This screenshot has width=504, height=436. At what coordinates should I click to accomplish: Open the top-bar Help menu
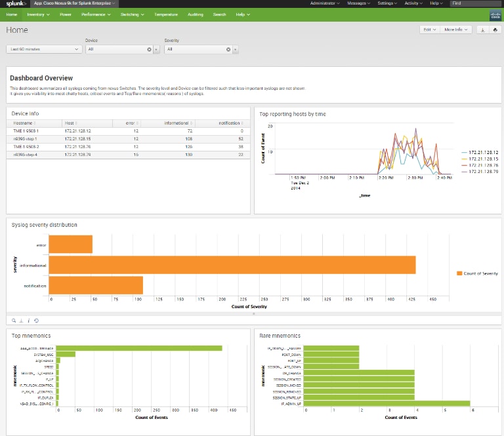[x=436, y=3]
